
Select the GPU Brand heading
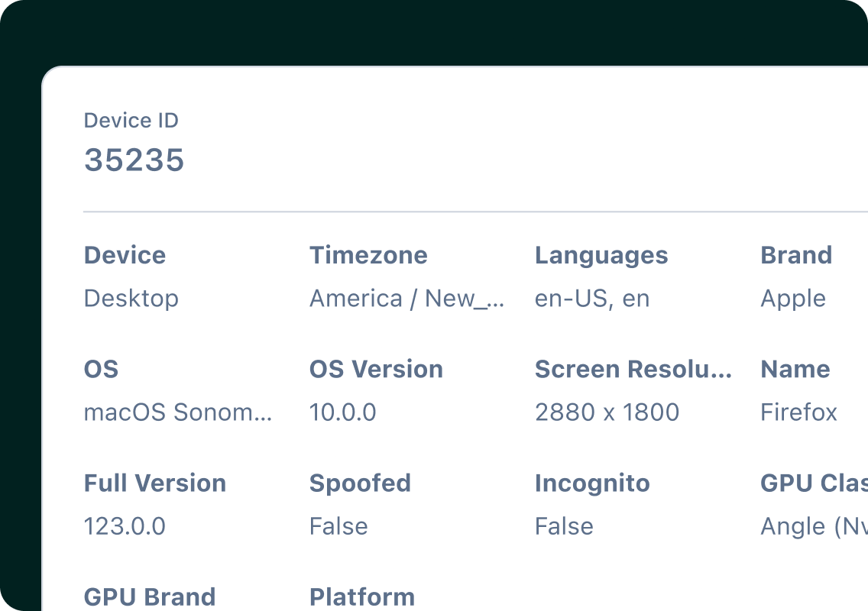click(x=150, y=596)
